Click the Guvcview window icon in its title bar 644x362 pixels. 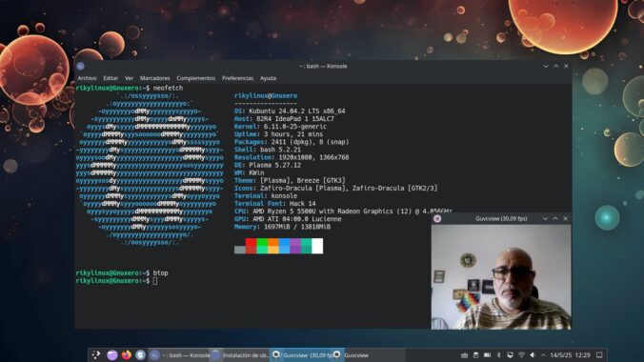click(x=437, y=218)
